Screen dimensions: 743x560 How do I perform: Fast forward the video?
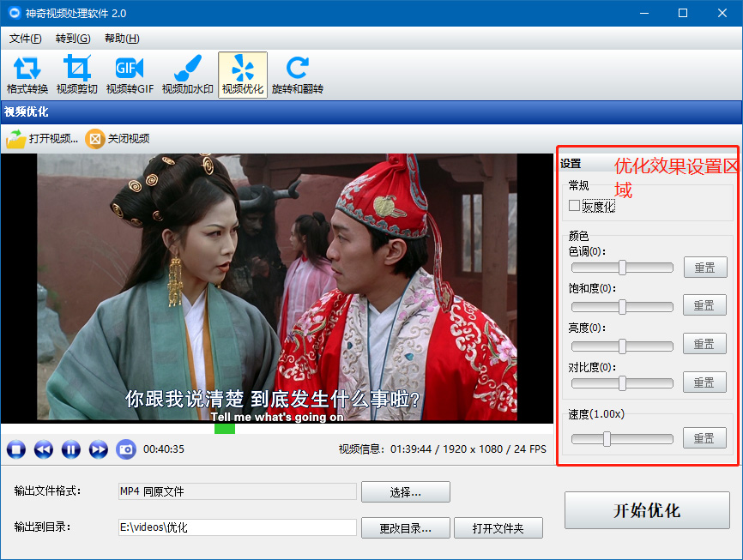tap(99, 449)
